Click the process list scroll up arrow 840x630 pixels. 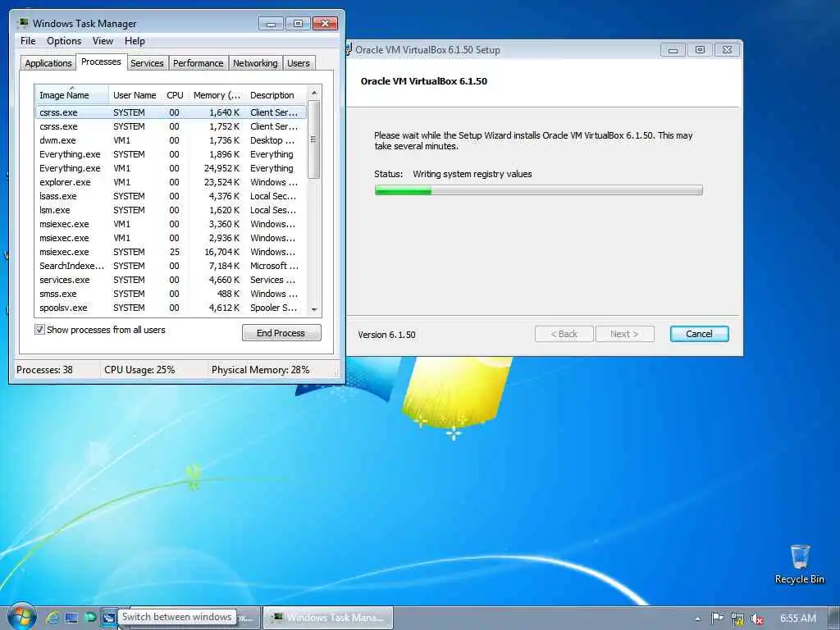314,93
